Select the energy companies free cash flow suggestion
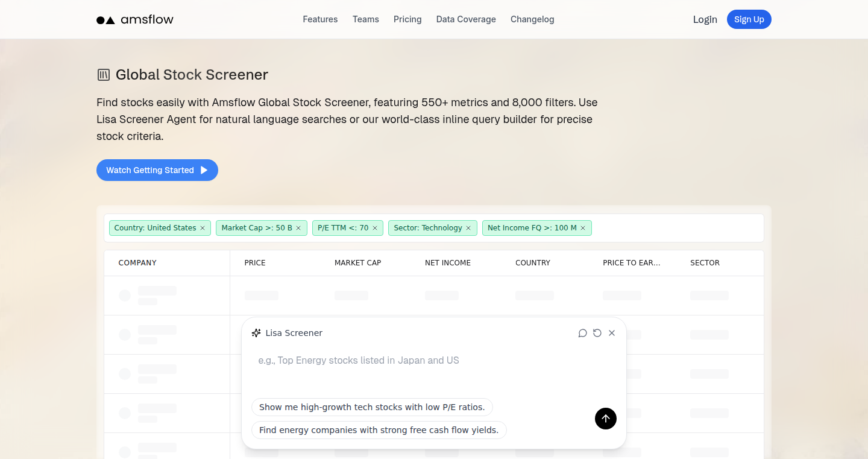 pyautogui.click(x=379, y=430)
